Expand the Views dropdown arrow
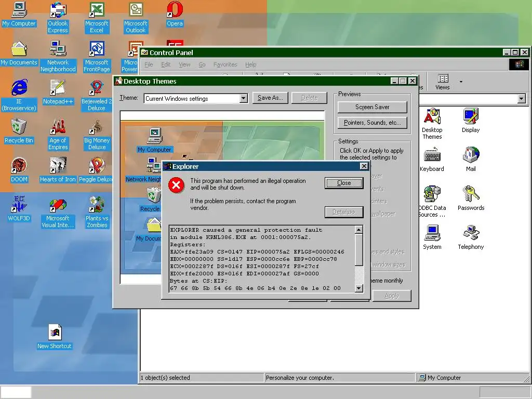Screen dimensions: 532x399 (461, 82)
